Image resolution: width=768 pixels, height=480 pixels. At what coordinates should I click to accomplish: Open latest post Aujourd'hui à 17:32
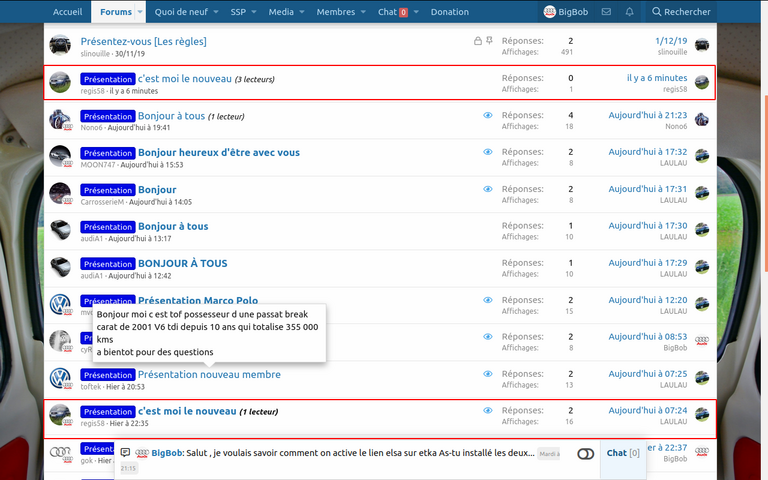click(x=648, y=152)
